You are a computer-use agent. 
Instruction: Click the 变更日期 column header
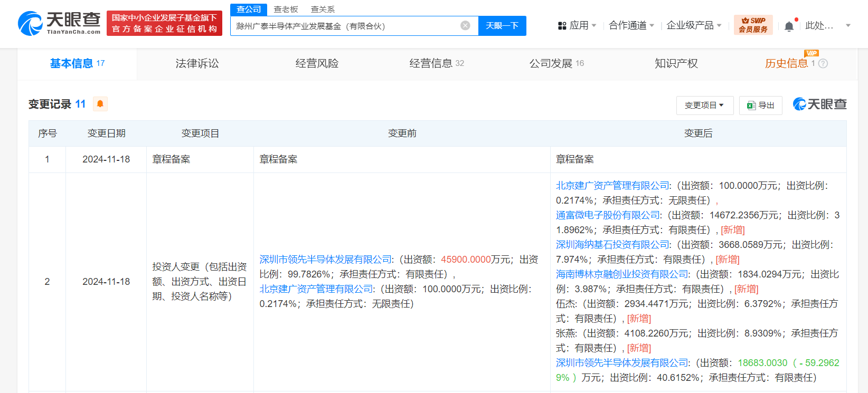click(x=106, y=133)
